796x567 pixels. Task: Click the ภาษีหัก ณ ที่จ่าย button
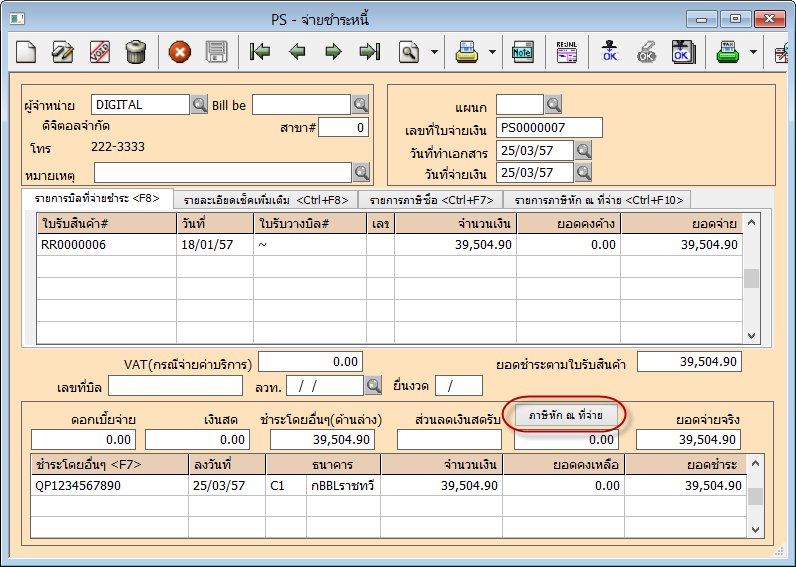566,414
